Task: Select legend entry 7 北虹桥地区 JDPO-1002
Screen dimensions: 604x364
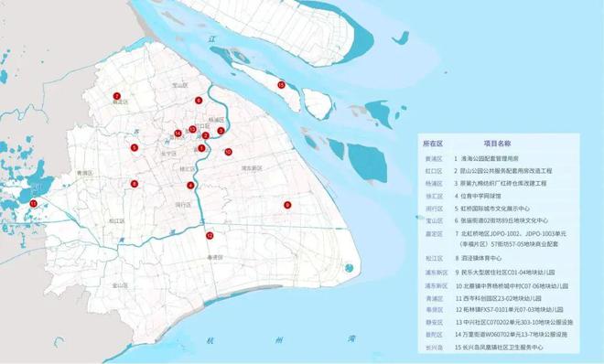Action: click(x=511, y=239)
